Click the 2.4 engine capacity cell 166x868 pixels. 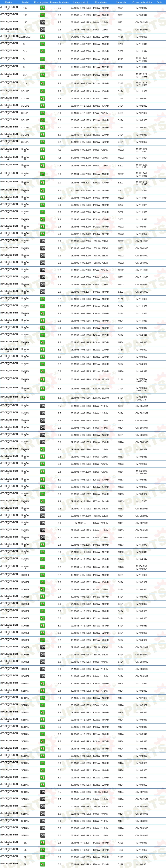[x=59, y=219]
